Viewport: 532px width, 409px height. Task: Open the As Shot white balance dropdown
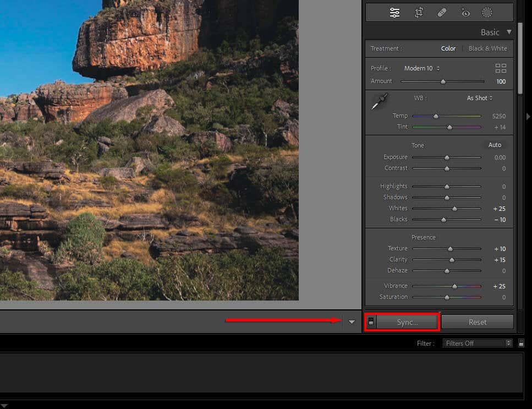point(479,98)
